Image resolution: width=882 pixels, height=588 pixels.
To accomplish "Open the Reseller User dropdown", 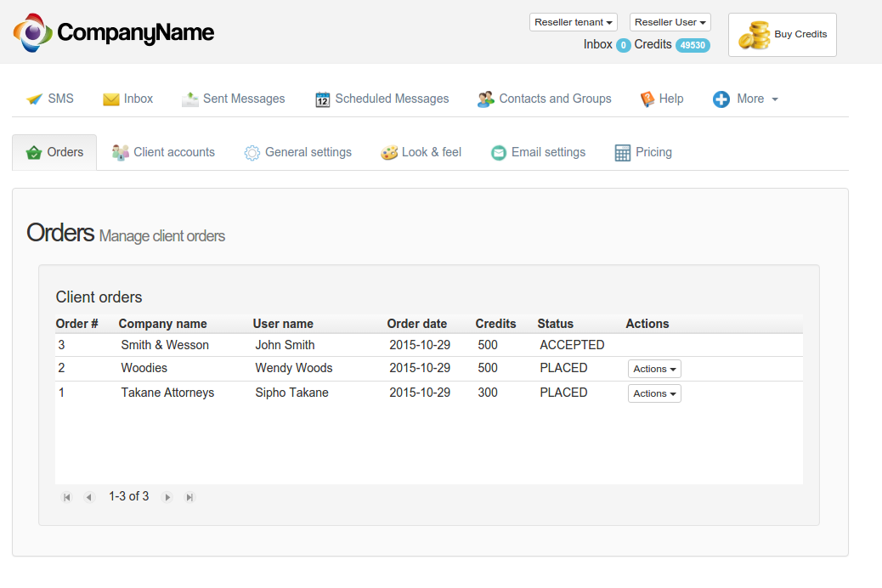I will [670, 22].
